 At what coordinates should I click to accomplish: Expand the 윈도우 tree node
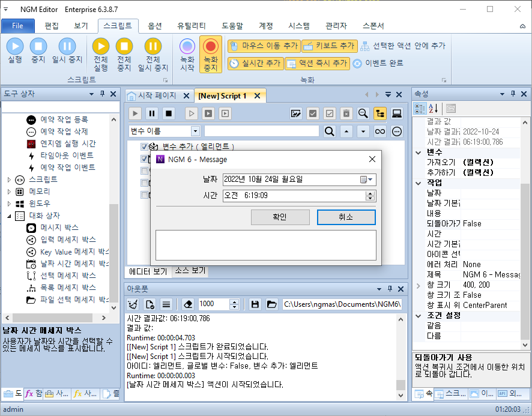(x=9, y=203)
